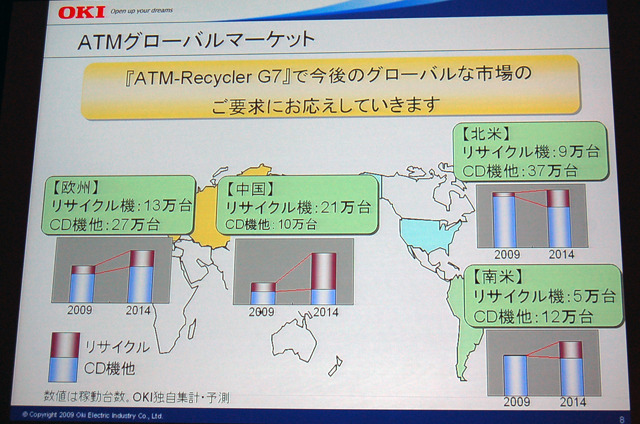Click the United States highlighted on map
This screenshot has width=640, height=424.
[429, 234]
